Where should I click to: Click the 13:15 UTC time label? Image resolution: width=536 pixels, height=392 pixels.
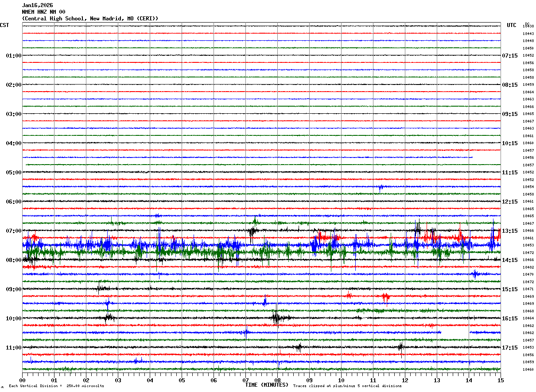510,231
